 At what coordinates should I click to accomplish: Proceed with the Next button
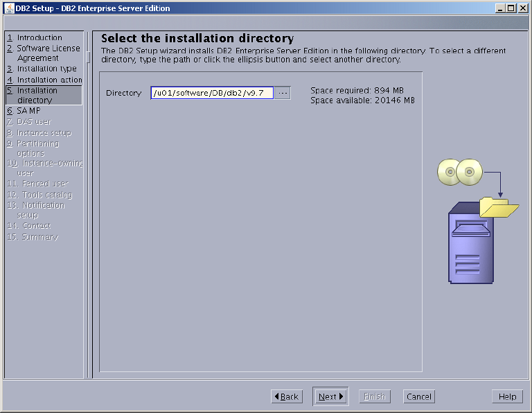point(330,396)
